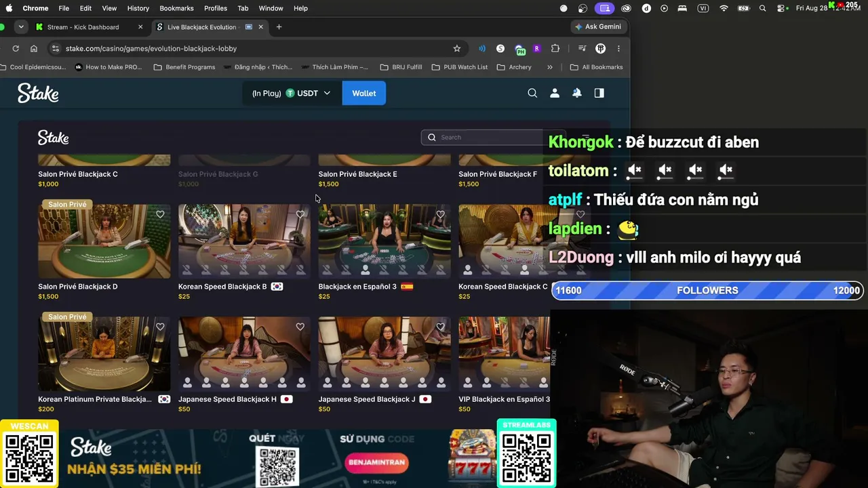Viewport: 868px width, 488px height.
Task: Open the All Bookmarks folder
Action: pyautogui.click(x=596, y=67)
